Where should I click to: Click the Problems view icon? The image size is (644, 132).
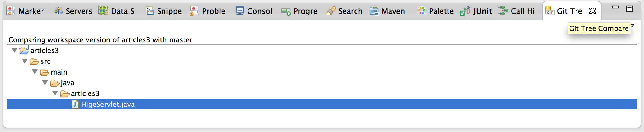(194, 11)
